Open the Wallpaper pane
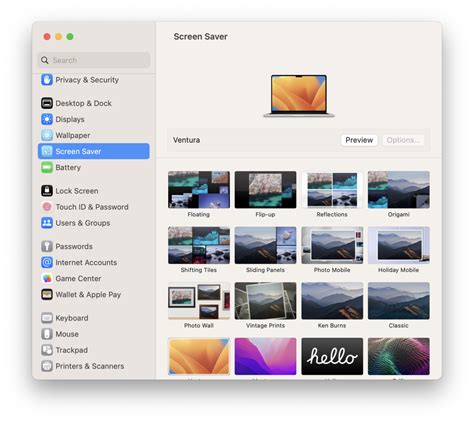The width and height of the screenshot is (474, 422). (73, 135)
